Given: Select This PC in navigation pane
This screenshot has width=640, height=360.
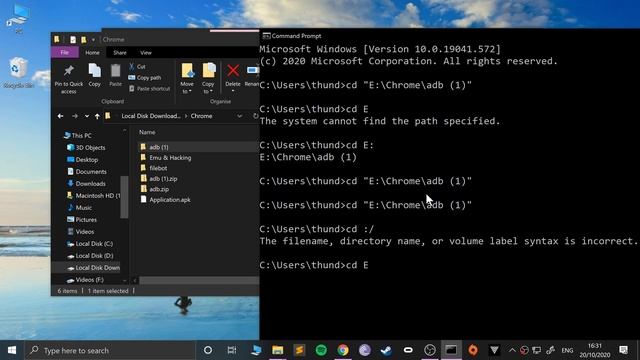Looking at the screenshot, I should (x=81, y=136).
